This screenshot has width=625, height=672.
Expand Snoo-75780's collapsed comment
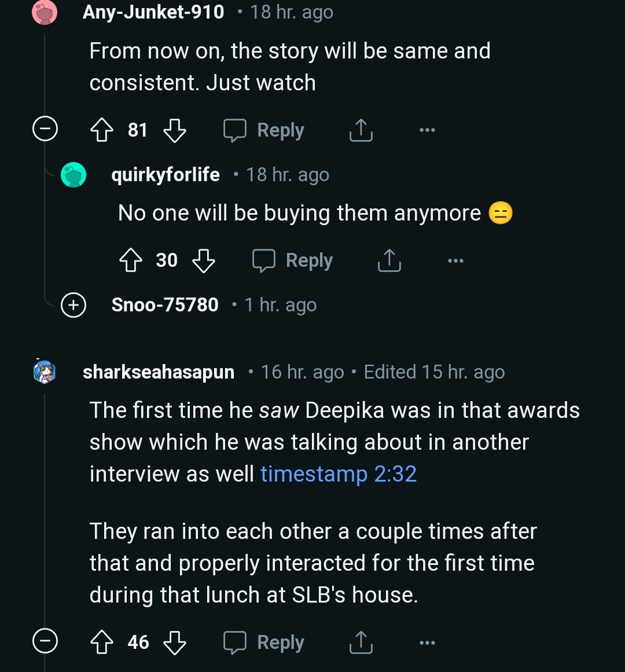(x=72, y=305)
